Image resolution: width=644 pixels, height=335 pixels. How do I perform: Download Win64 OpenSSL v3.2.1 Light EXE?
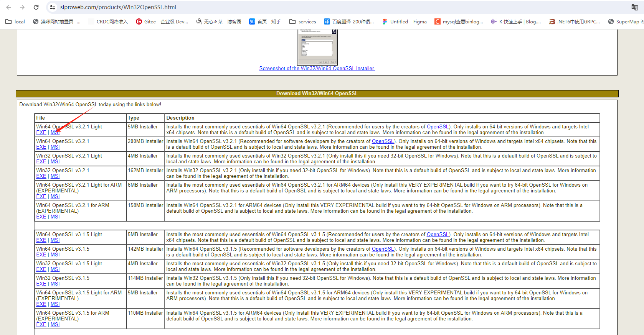[x=41, y=133]
